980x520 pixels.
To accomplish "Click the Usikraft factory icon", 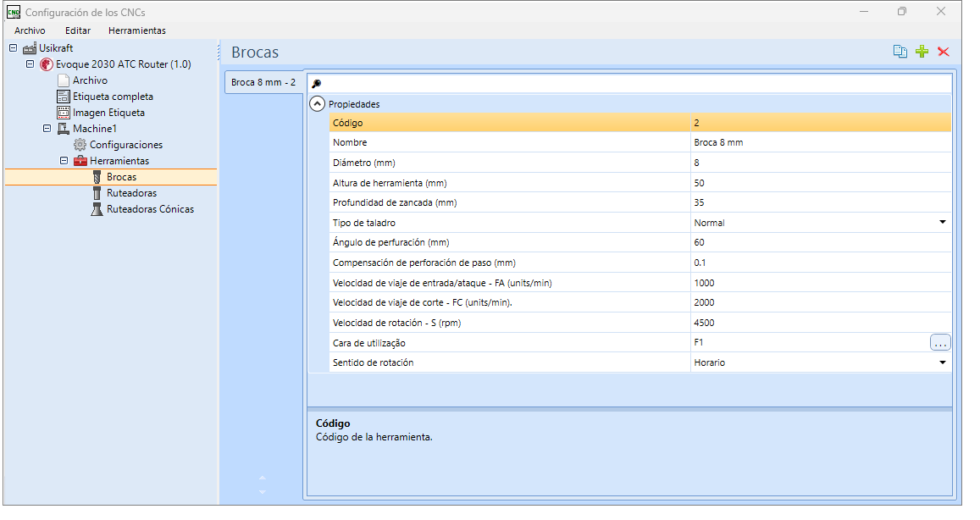I will coord(30,48).
